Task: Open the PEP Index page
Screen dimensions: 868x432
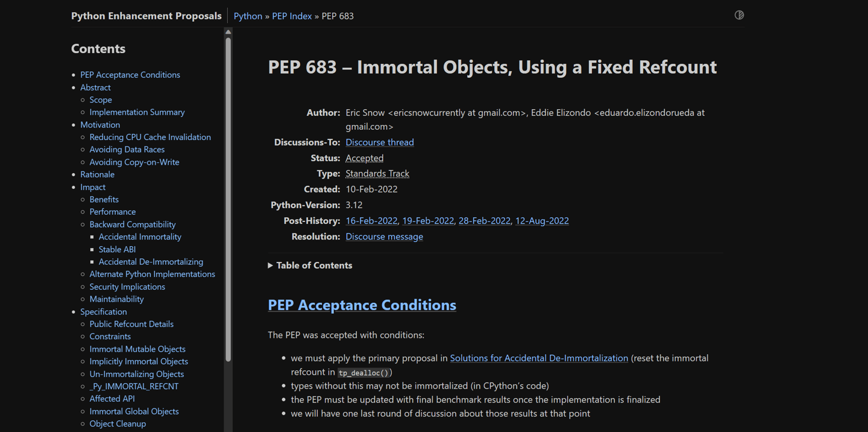Action: [292, 16]
